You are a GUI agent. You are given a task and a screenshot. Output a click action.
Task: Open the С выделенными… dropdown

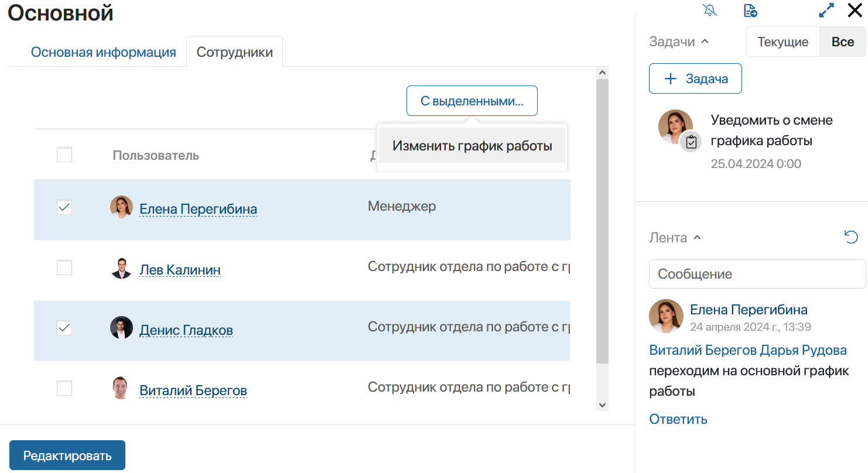[x=472, y=101]
